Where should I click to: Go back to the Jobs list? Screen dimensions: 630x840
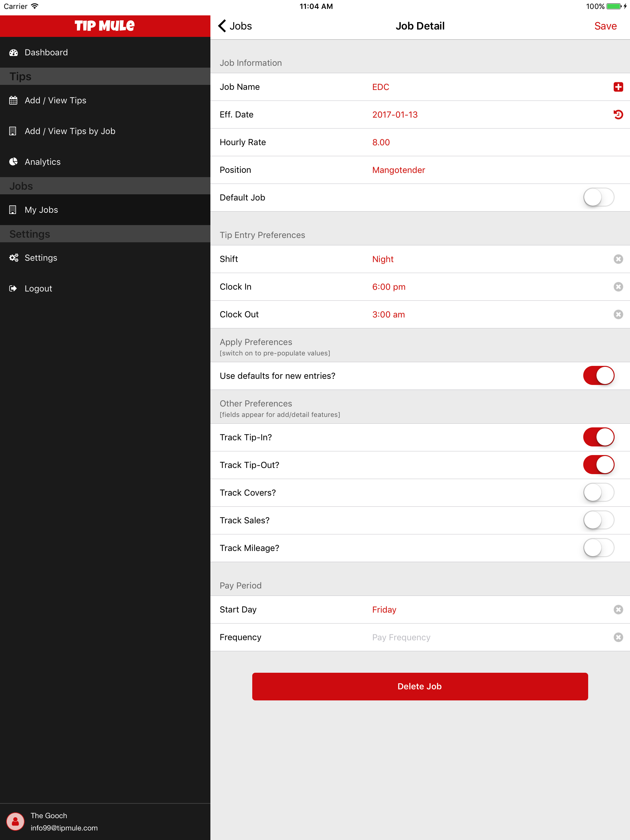tap(235, 26)
